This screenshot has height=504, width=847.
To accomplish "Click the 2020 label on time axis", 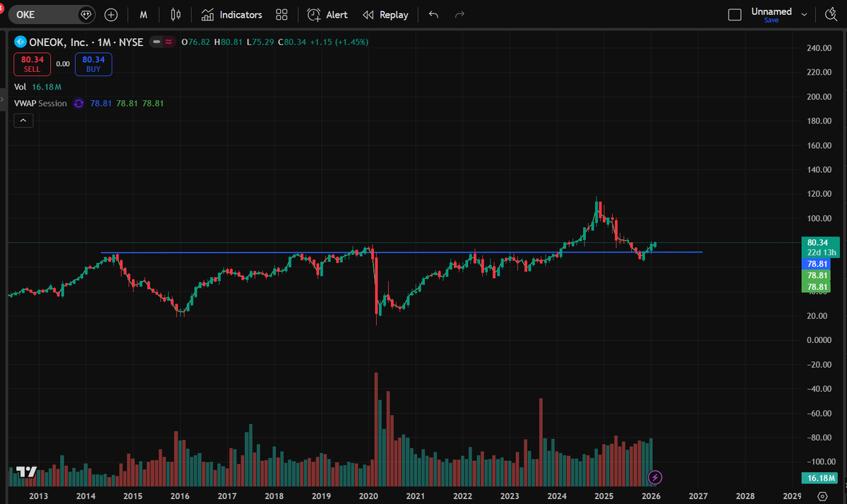I will [x=368, y=497].
